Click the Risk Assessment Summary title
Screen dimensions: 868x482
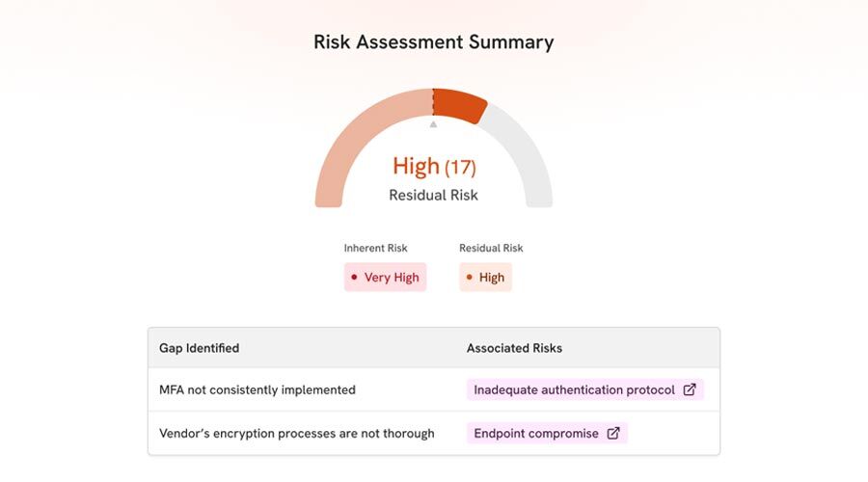coord(434,42)
